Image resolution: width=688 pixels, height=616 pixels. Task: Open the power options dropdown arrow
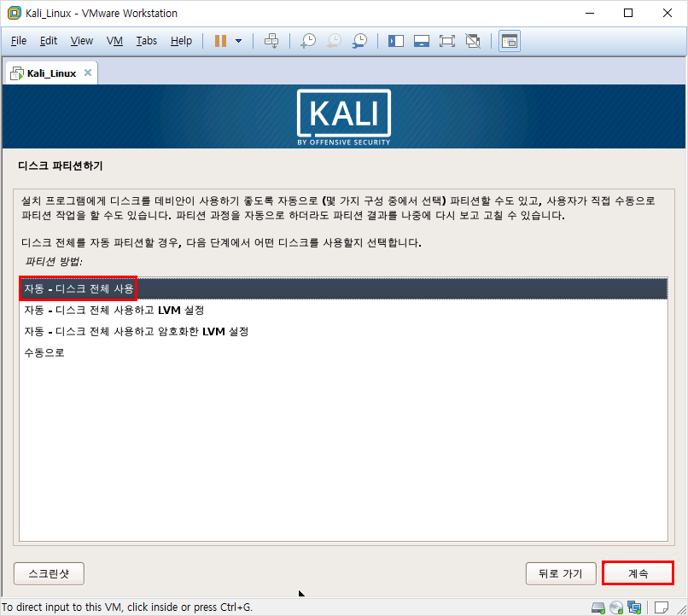[239, 41]
